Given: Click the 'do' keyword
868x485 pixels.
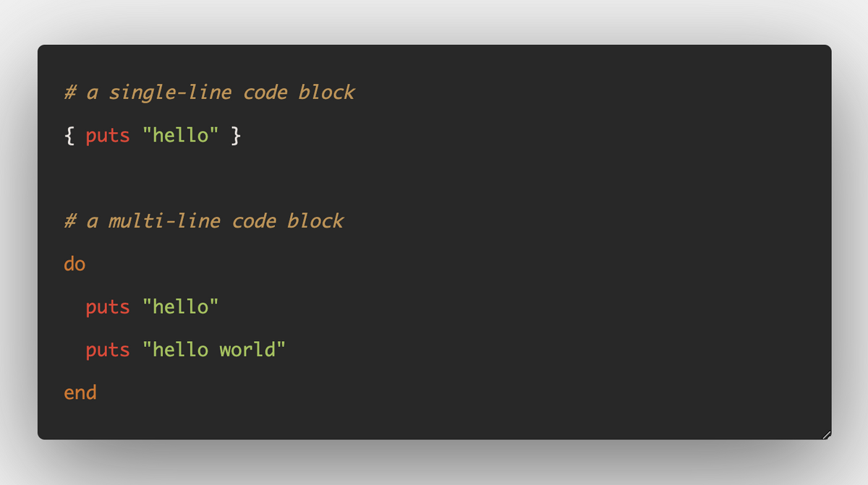Looking at the screenshot, I should 75,264.
